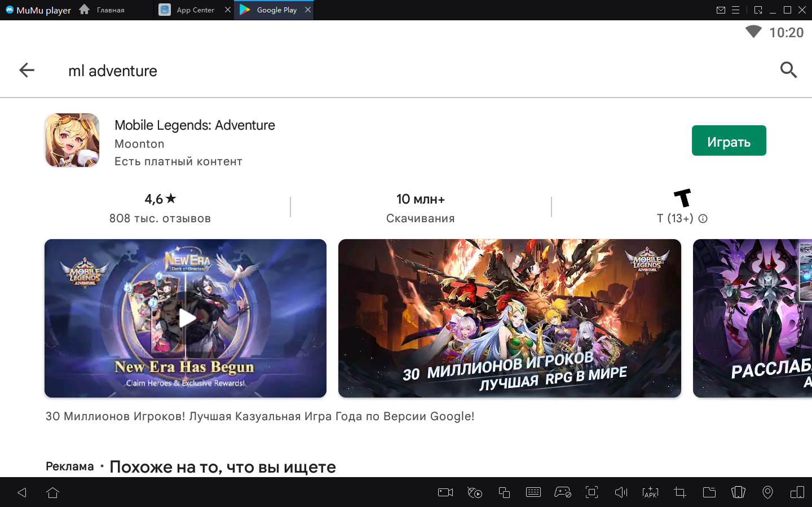
Task: Toggle fullscreen mode icon
Action: click(592, 492)
